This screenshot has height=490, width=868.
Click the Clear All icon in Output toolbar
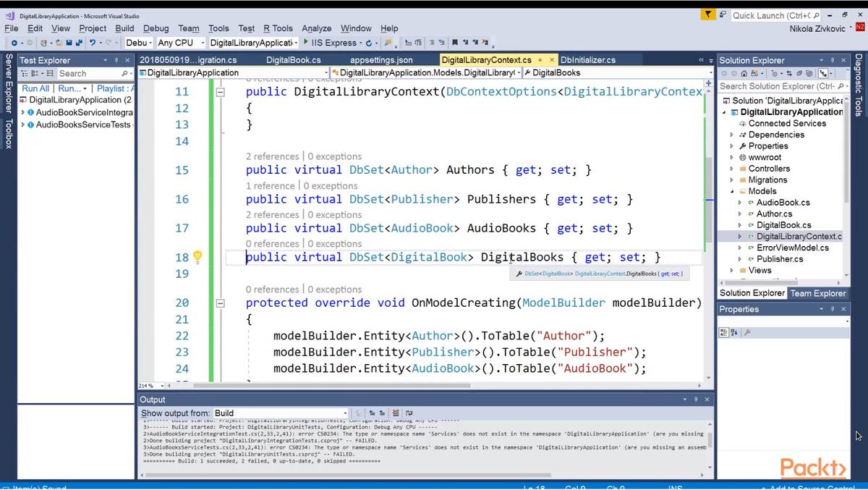point(395,413)
